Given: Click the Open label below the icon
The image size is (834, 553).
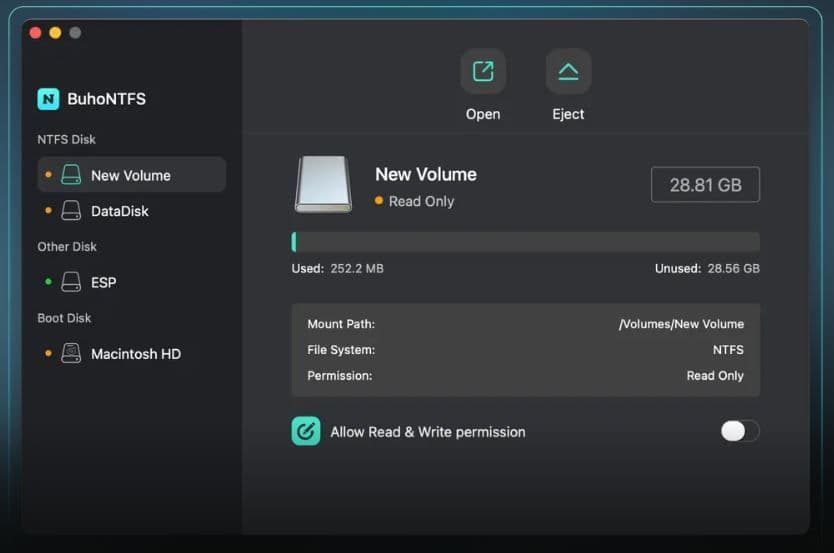Looking at the screenshot, I should tap(483, 114).
